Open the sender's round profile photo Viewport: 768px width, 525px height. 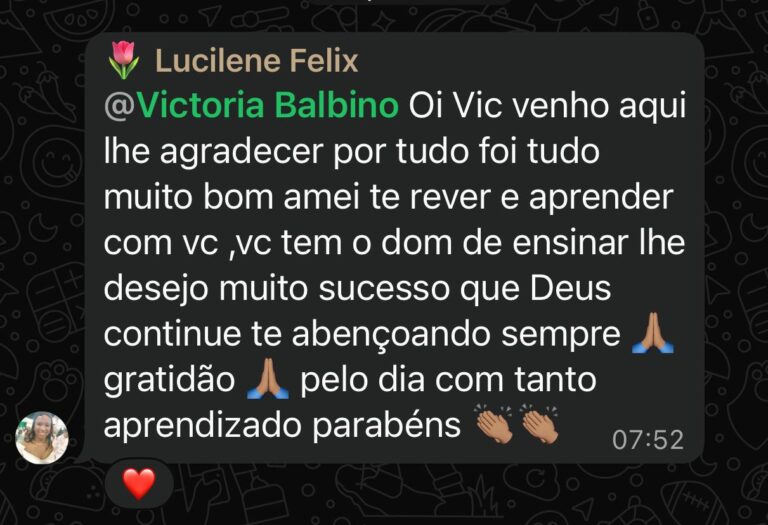[x=42, y=438]
